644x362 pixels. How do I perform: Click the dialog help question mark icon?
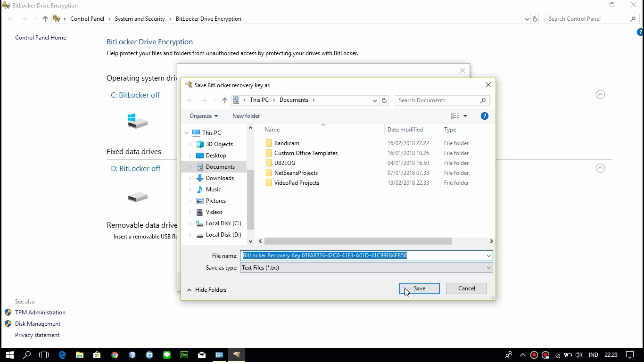tap(484, 116)
